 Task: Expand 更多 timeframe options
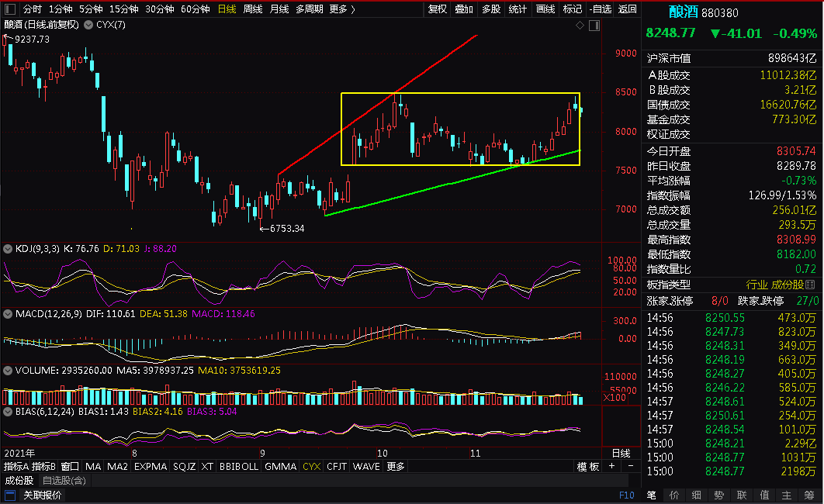(343, 9)
